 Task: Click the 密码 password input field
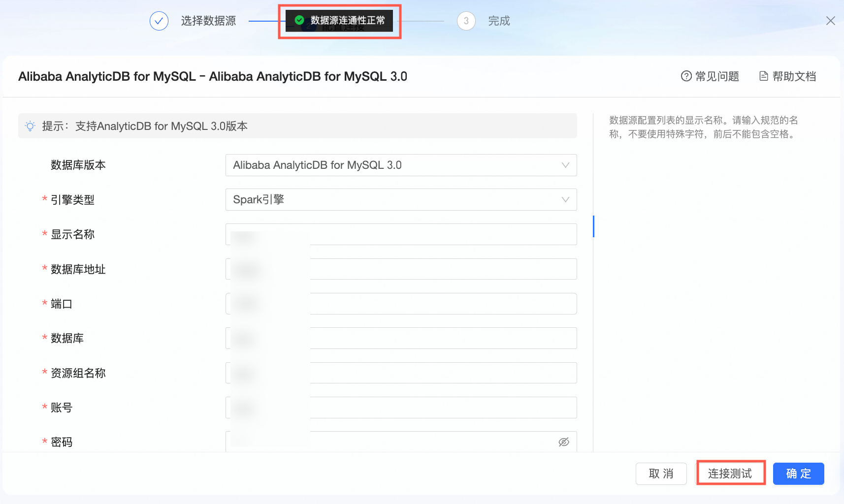click(x=401, y=441)
